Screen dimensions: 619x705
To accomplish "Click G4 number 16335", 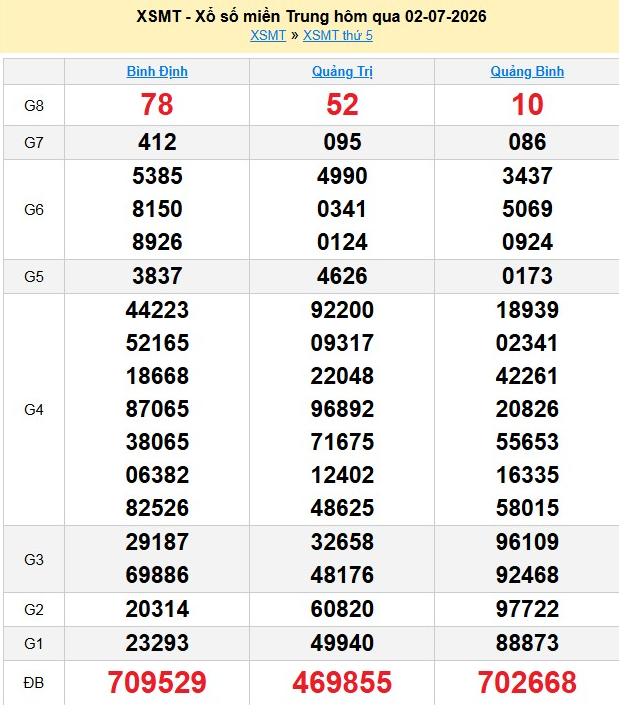I will coord(527,475).
